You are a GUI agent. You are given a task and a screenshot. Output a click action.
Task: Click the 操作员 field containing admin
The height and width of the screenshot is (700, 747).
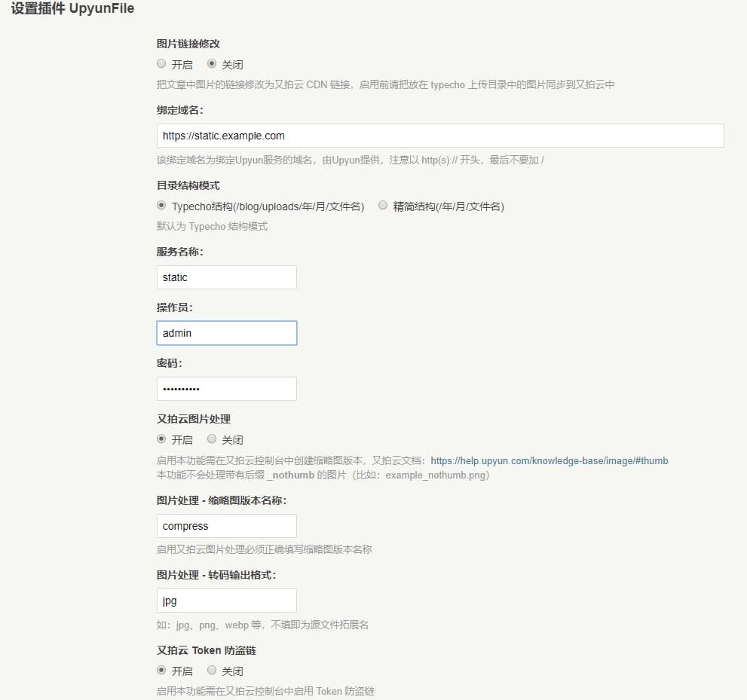[226, 332]
